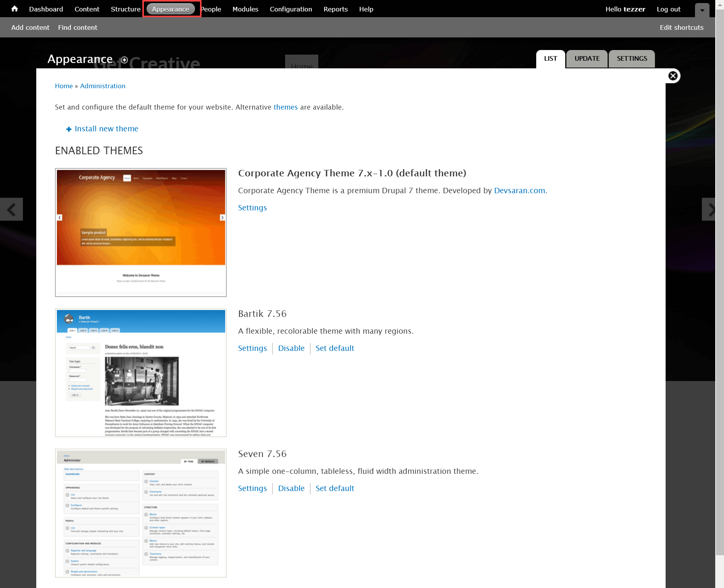Set Seven as default theme
This screenshot has height=588, width=724.
pos(335,488)
